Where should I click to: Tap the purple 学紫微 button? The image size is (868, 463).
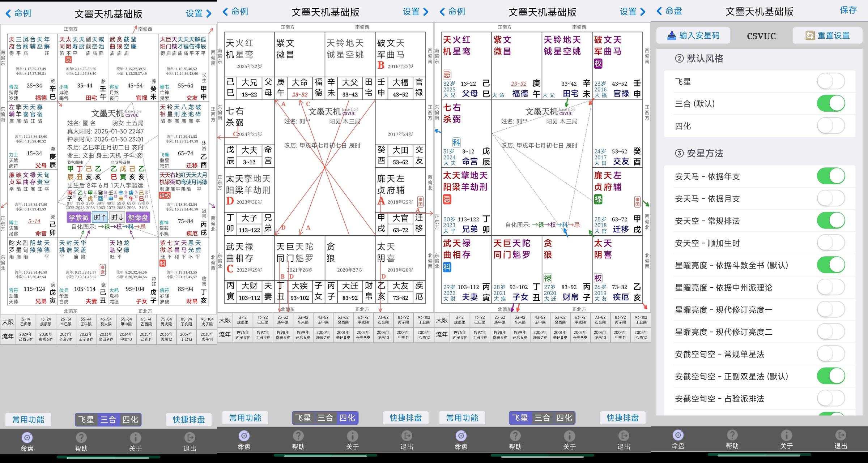pyautogui.click(x=79, y=217)
